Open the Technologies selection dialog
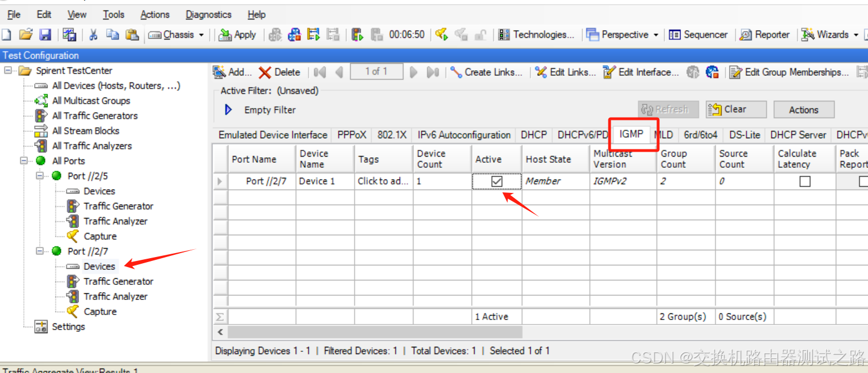Screen dimensions: 868x373 (x=536, y=35)
